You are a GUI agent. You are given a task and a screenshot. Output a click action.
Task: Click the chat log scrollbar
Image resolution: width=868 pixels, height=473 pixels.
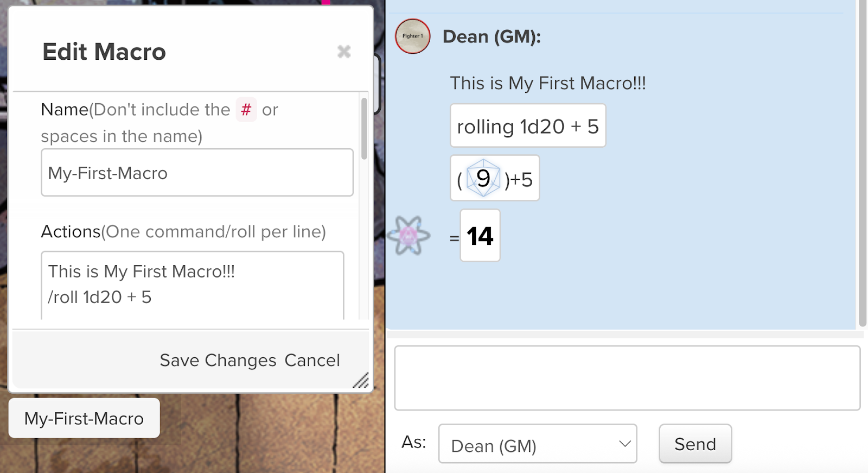862,163
